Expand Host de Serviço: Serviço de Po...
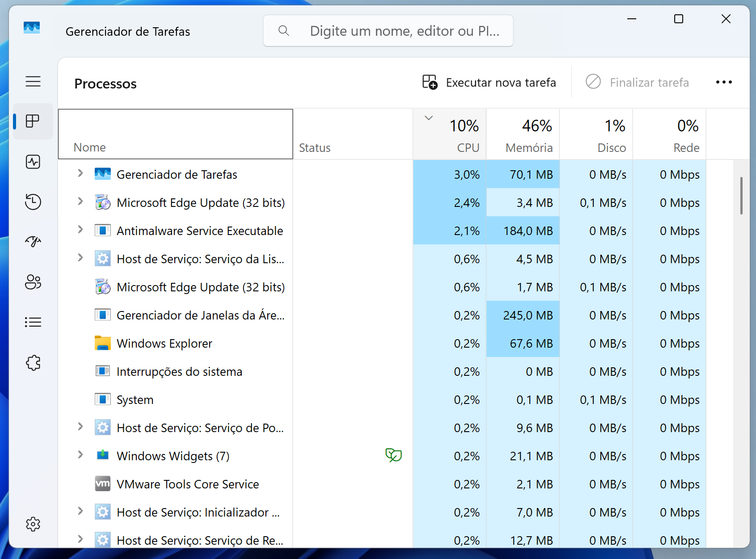 (x=80, y=427)
